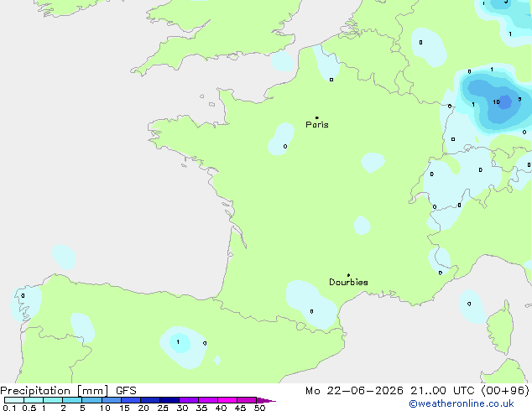
Task: Click the 'Precipitation [mm]' title text
Action: (55, 391)
